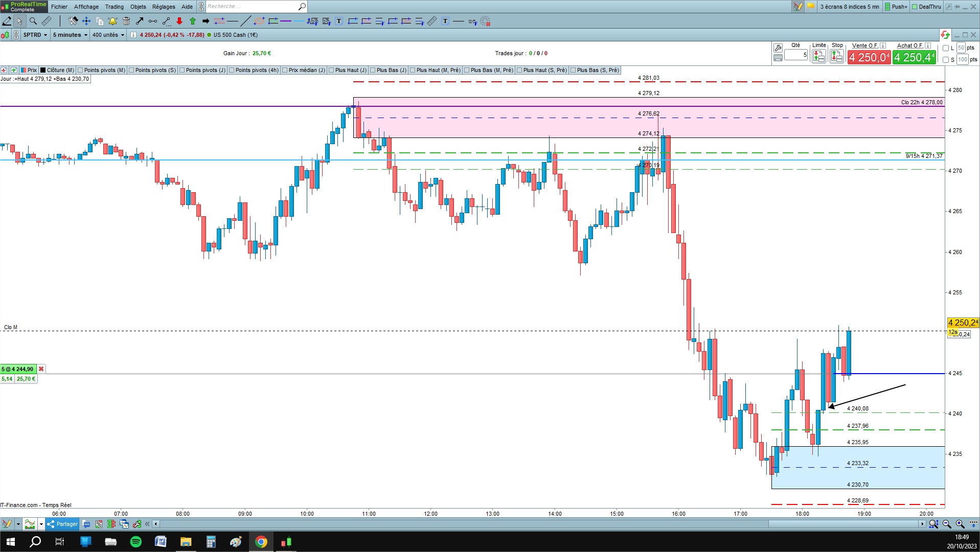
Task: Select the diagonal trend line tool
Action: [x=246, y=21]
